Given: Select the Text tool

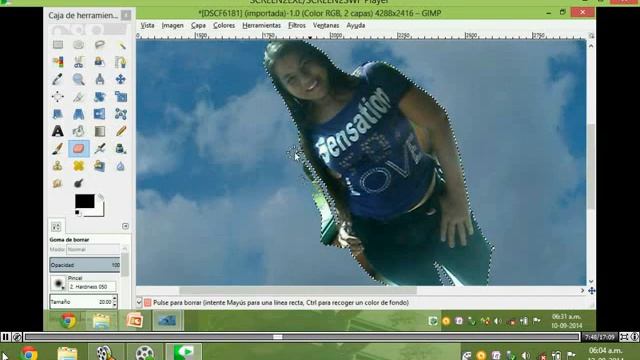Looking at the screenshot, I should (58, 131).
